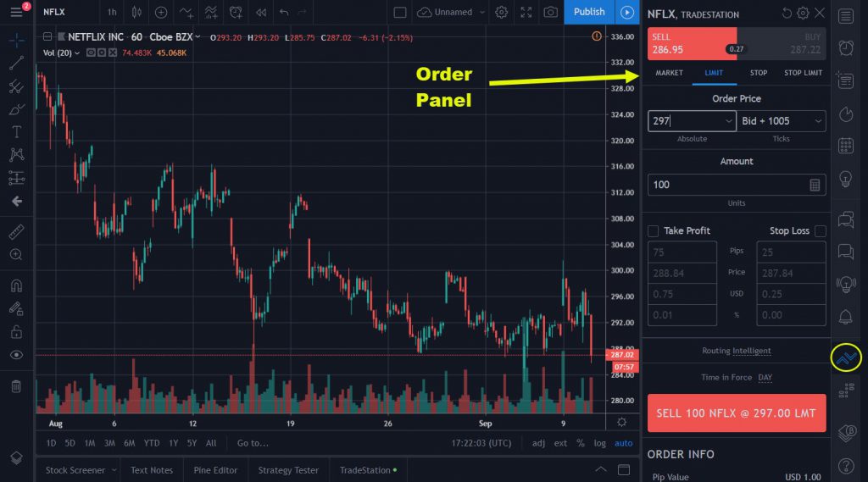
Task: Click the Amount units input field
Action: (x=727, y=185)
